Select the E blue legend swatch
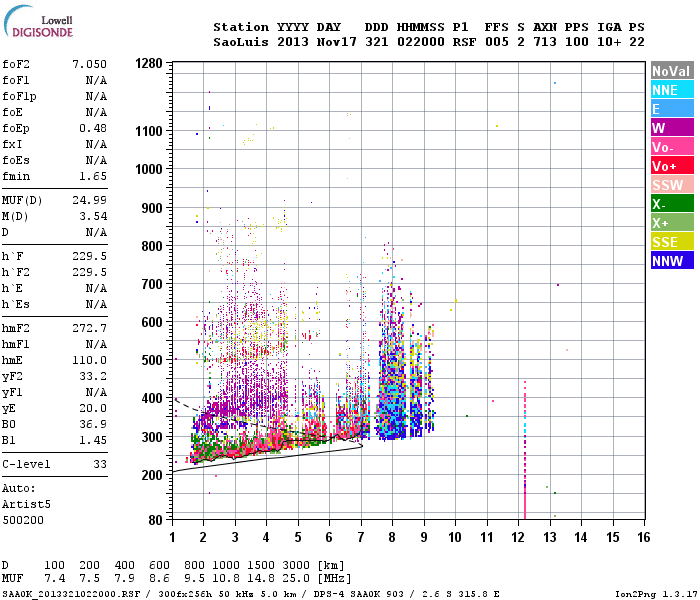The height and width of the screenshot is (600, 700). (672, 109)
